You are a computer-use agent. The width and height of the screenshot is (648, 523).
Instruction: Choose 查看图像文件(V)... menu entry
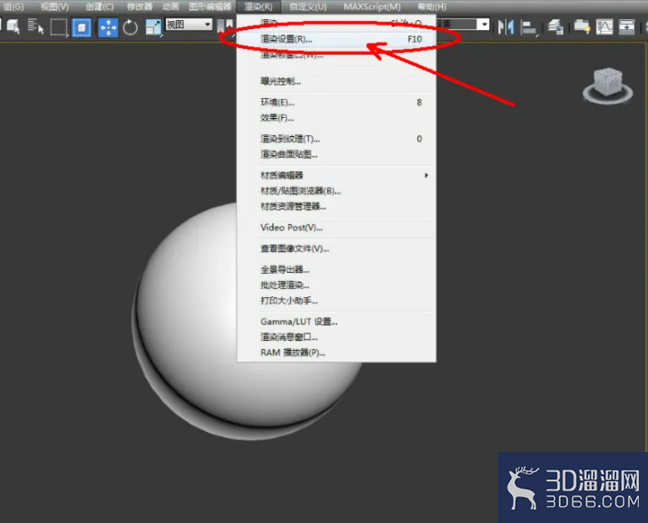(x=336, y=248)
